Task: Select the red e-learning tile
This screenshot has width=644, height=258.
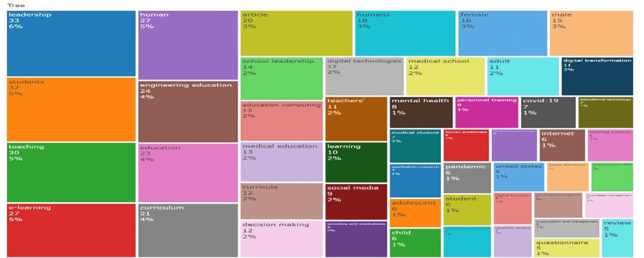Action: 71,230
